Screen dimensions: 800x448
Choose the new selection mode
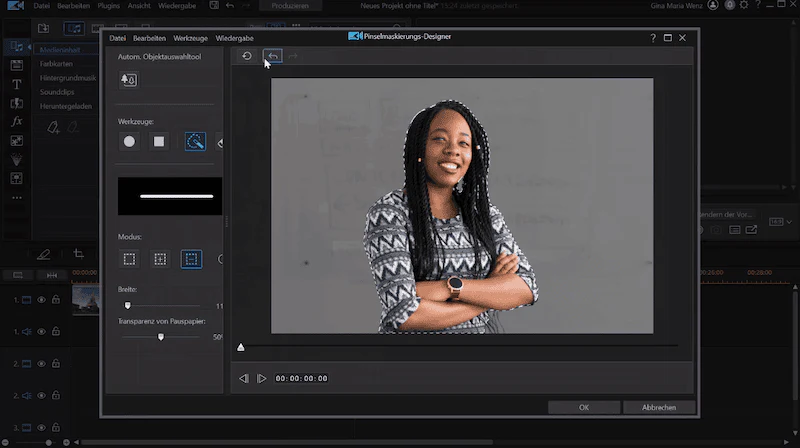pos(130,259)
